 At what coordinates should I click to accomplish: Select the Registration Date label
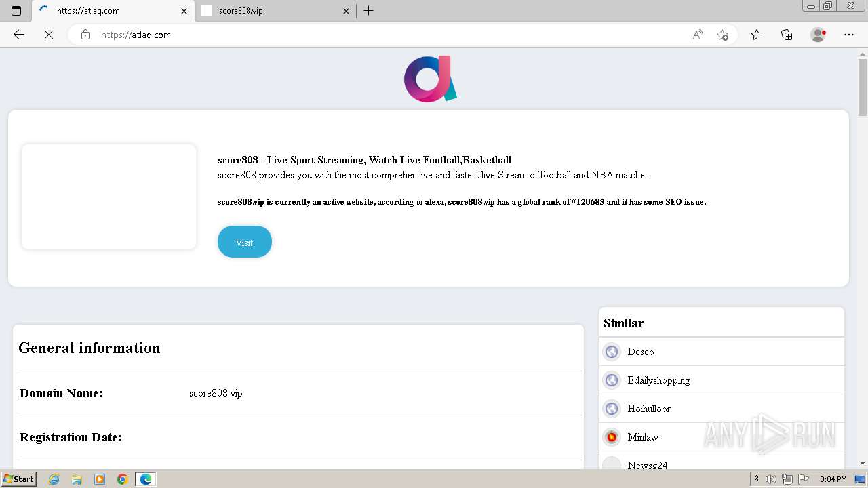click(71, 437)
